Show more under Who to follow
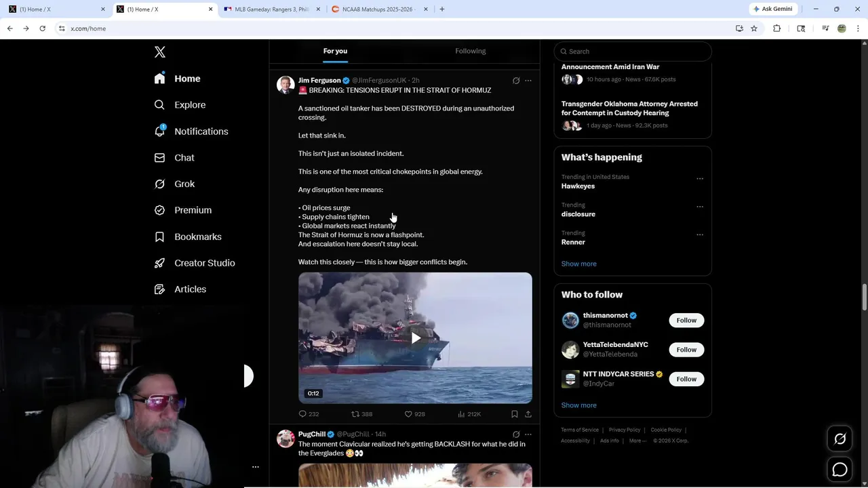868x488 pixels. click(x=579, y=405)
